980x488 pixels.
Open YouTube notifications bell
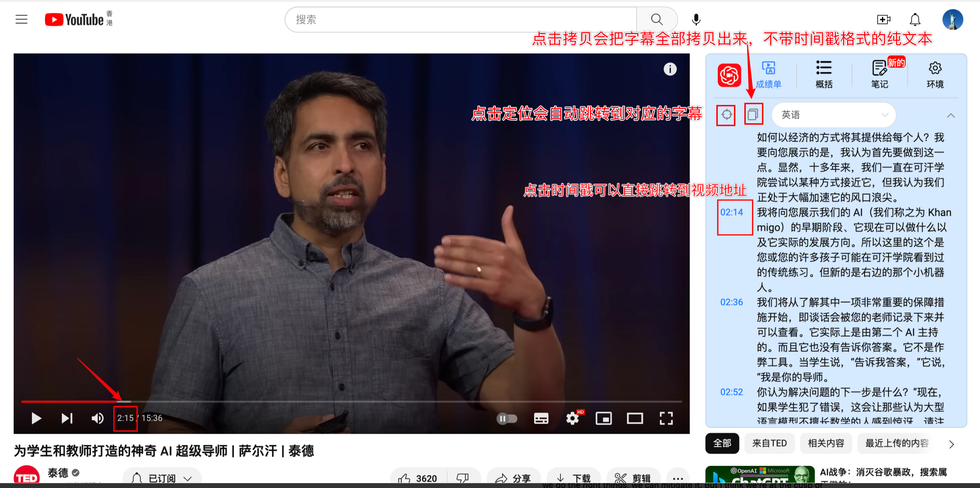click(915, 19)
